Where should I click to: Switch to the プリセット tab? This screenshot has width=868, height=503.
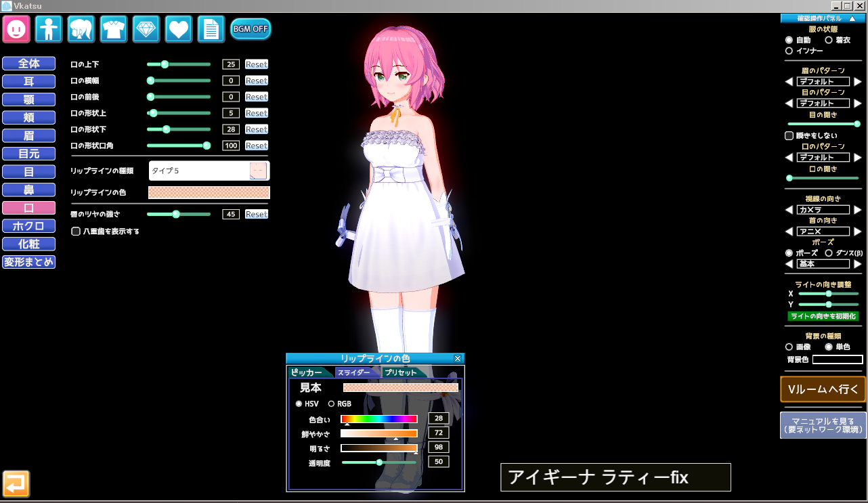pos(402,372)
